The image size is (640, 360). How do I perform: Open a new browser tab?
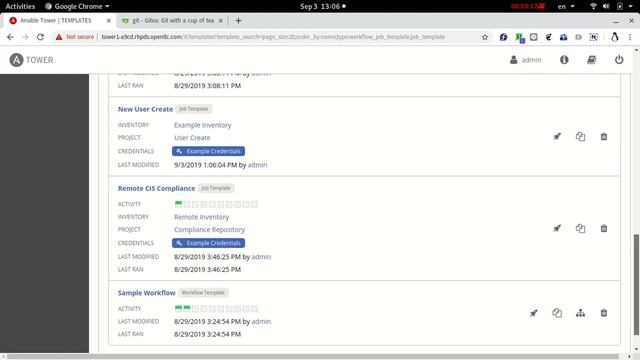point(238,20)
